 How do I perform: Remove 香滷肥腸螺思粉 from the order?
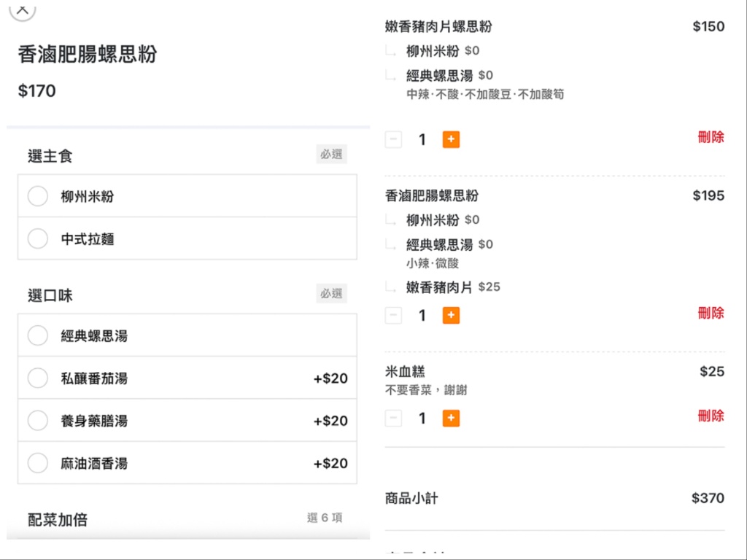pos(711,313)
